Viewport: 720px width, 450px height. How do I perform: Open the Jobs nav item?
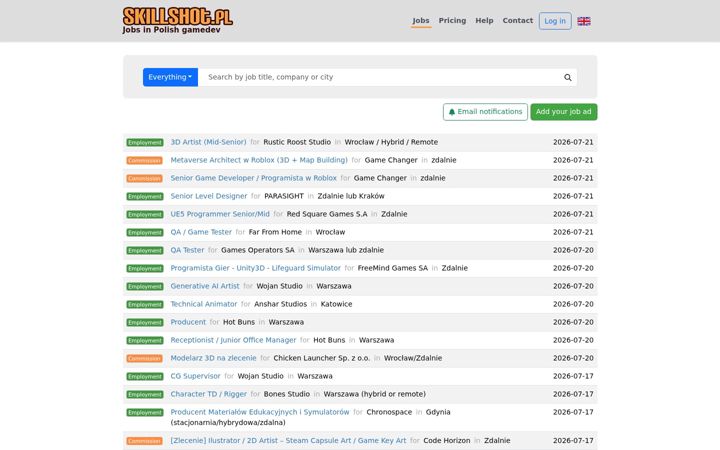[x=421, y=21]
